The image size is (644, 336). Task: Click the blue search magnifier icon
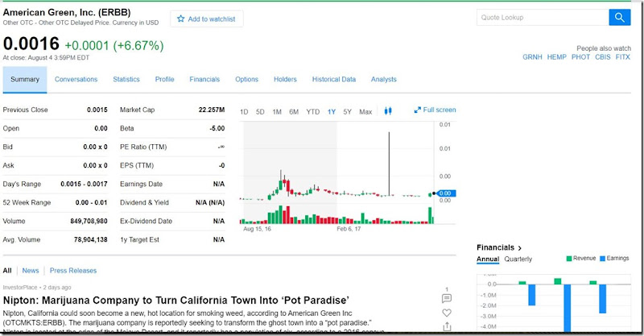619,17
